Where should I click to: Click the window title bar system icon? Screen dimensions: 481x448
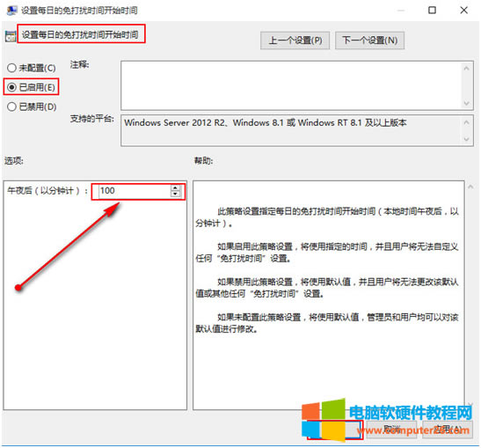point(11,11)
